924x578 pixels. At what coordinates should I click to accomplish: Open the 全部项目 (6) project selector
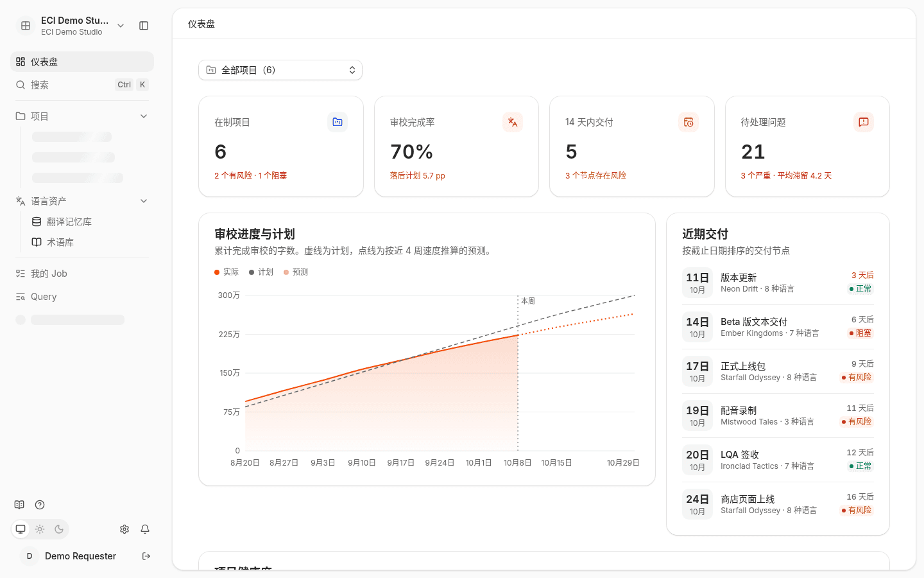click(x=280, y=70)
